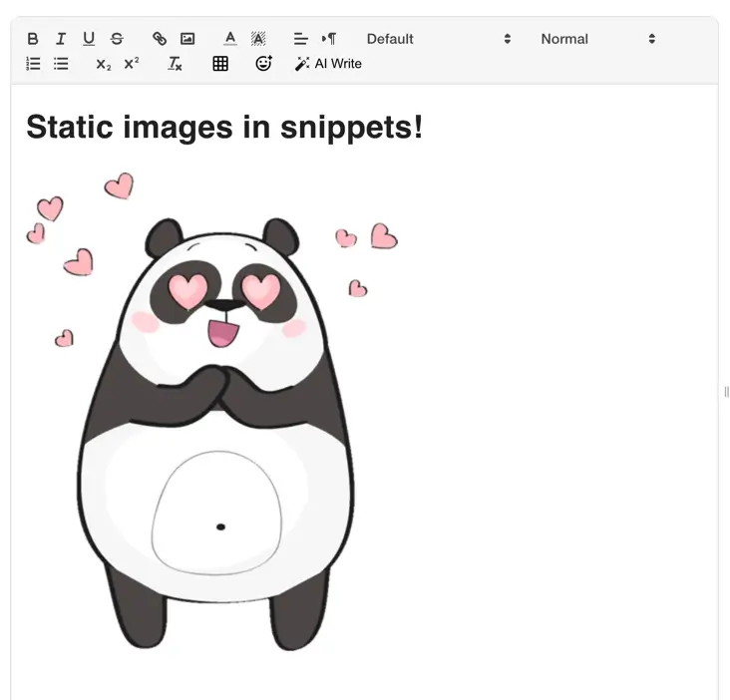Viewport: 730px width, 700px height.
Task: Switch text direction to right-to-left
Action: [x=329, y=39]
